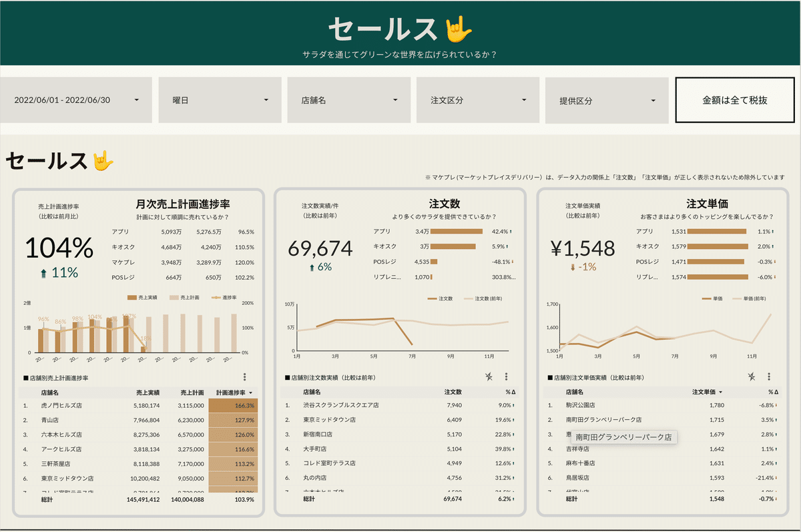Sort by 売上計画 column header
The image size is (801, 532).
pyautogui.click(x=191, y=392)
